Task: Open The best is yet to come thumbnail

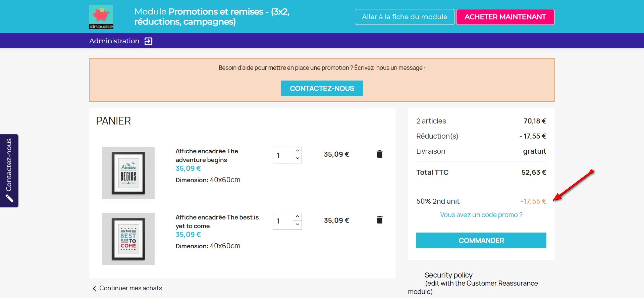Action: 128,239
